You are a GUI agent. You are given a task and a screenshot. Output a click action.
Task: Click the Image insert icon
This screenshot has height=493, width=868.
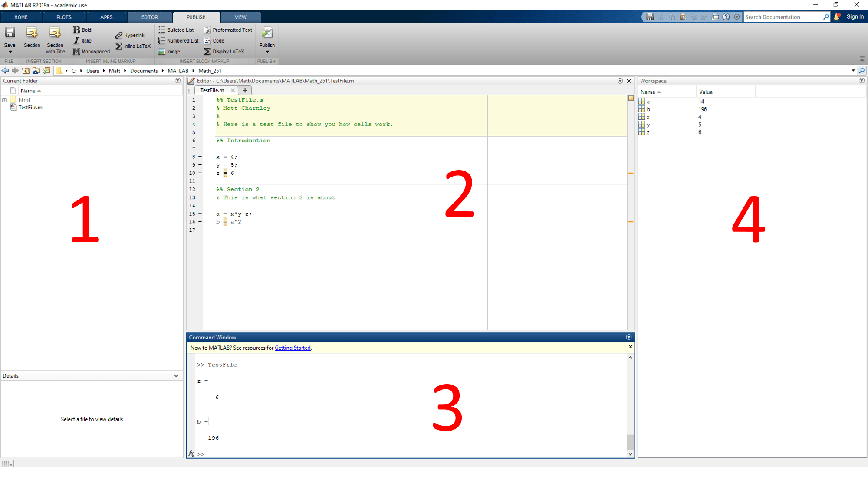pos(162,52)
